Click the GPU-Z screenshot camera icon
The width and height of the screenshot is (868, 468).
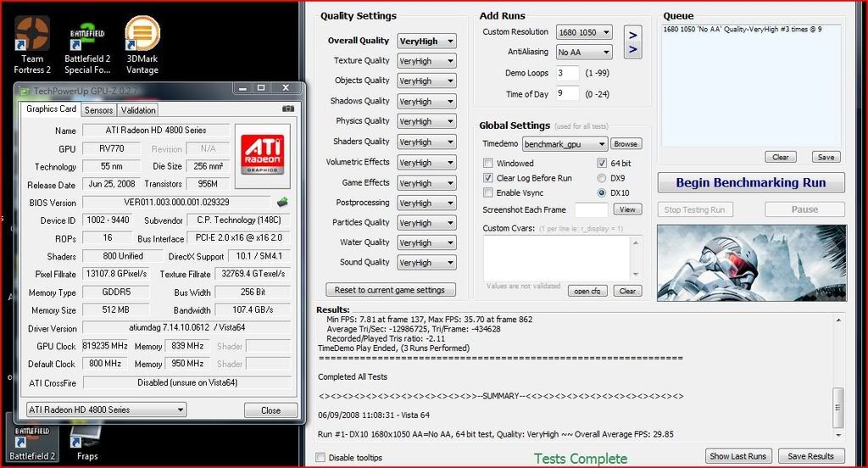pos(288,109)
